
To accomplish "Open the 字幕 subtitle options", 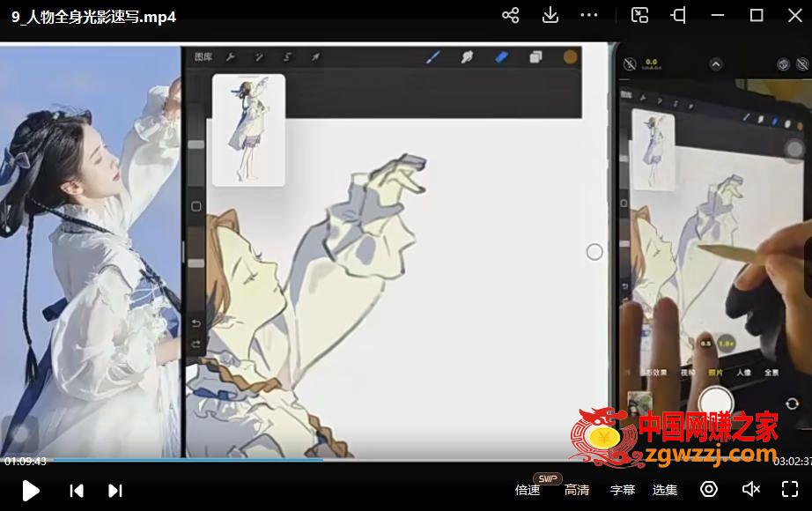I will (623, 490).
